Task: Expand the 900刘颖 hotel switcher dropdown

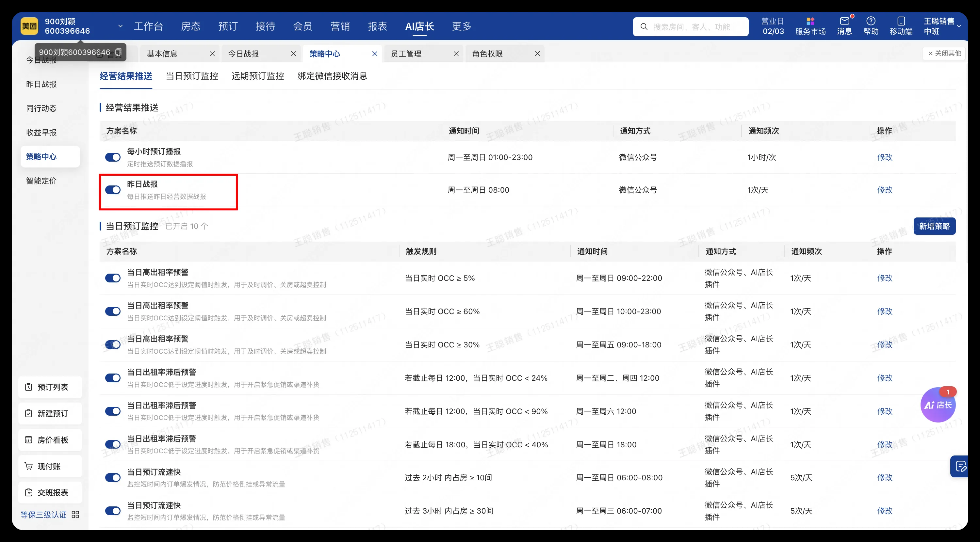Action: coord(120,26)
